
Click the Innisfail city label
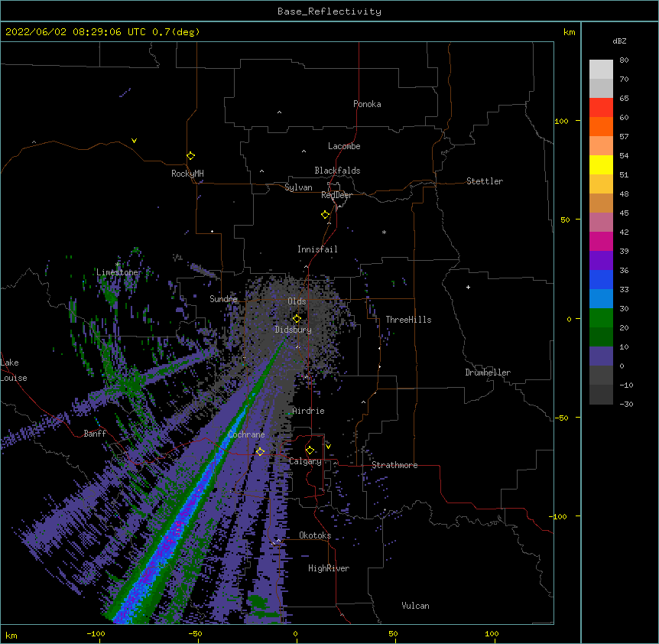(x=317, y=249)
